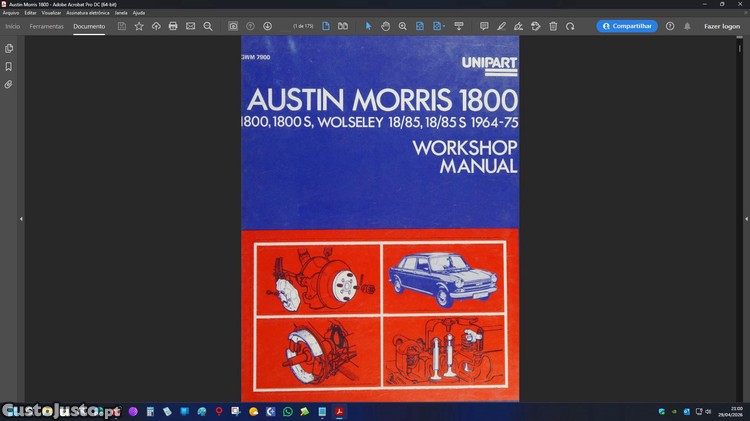Toggle the Bookmarks panel in sidebar
The height and width of the screenshot is (421, 750).
[9, 67]
